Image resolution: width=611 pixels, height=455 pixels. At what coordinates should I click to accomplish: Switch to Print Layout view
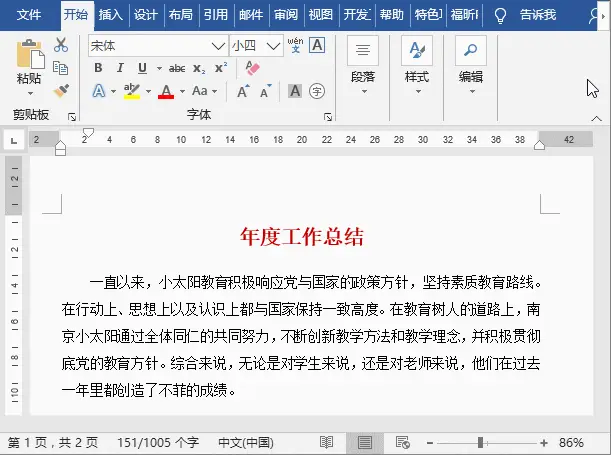click(365, 443)
